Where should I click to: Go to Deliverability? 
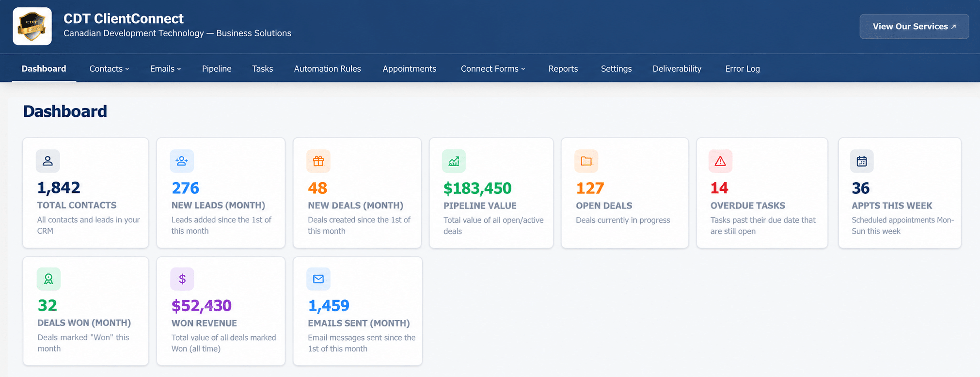pos(677,69)
